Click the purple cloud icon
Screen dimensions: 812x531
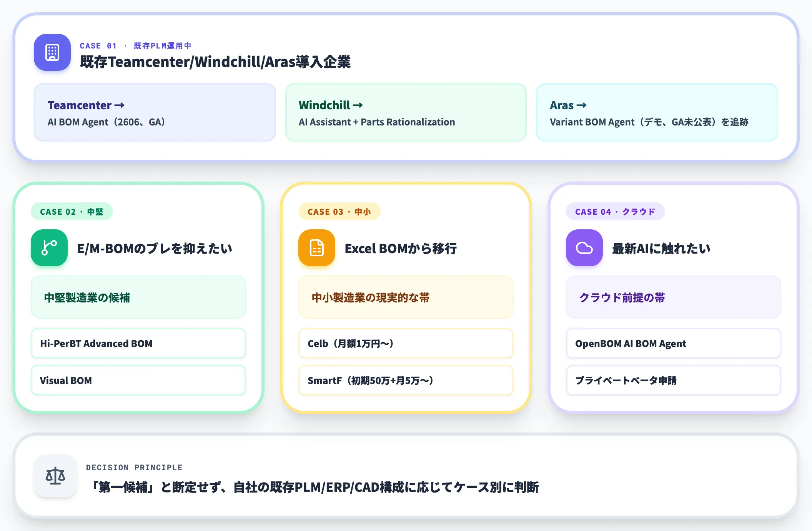(584, 248)
